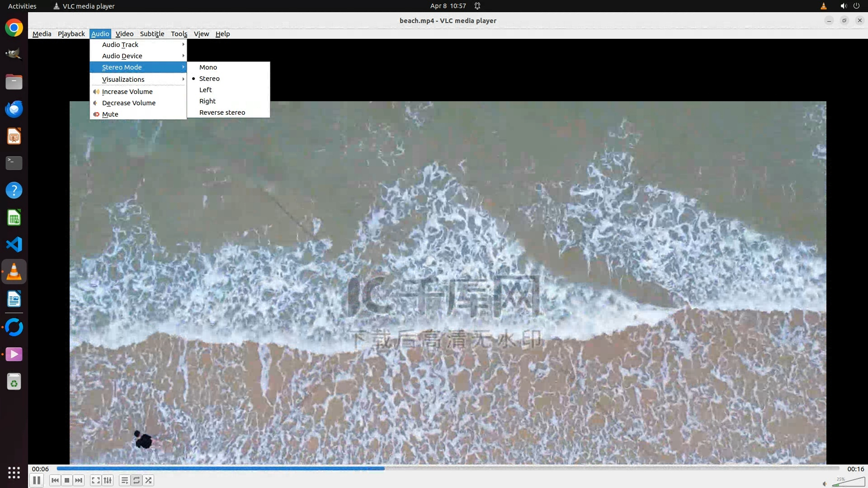This screenshot has height=488, width=868.
Task: Adjust the volume slider at bottom right
Action: tap(848, 483)
